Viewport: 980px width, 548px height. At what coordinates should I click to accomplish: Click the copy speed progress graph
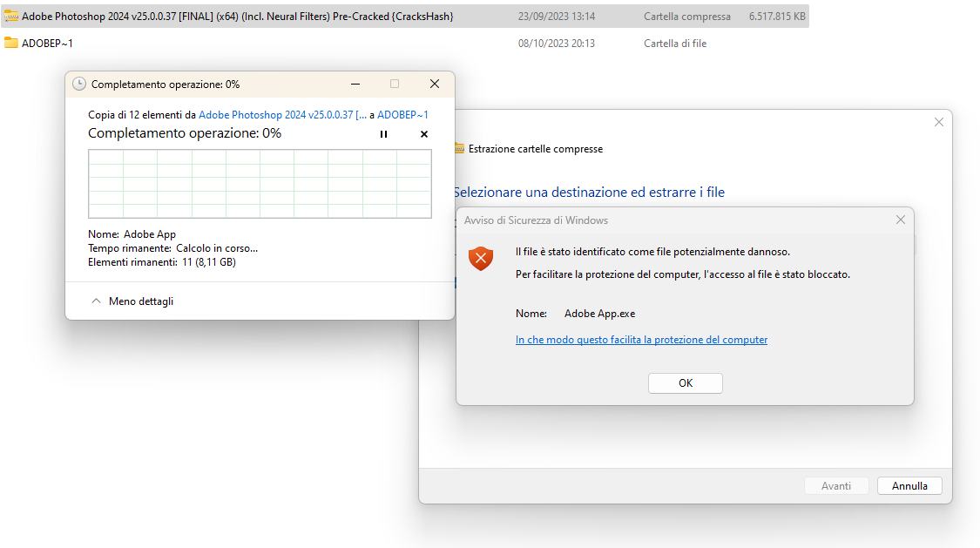click(260, 184)
